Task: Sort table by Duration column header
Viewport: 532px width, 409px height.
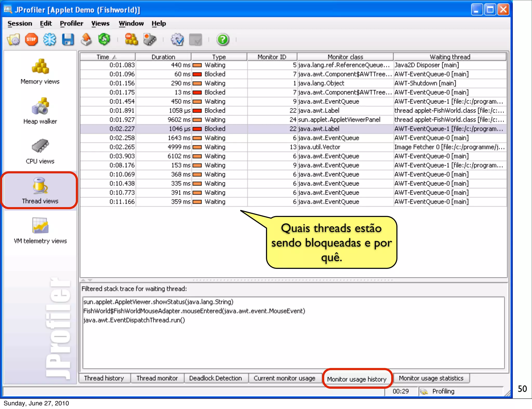Action: click(163, 57)
